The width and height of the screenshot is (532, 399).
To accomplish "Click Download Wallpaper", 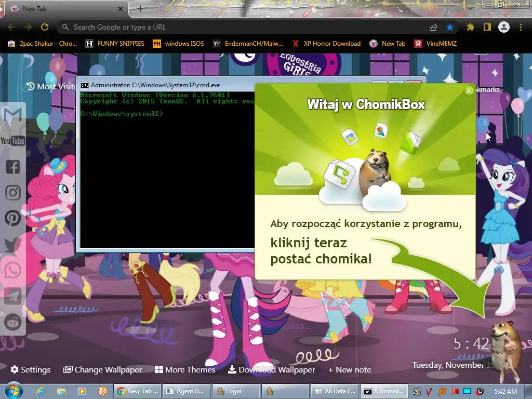I will click(271, 369).
